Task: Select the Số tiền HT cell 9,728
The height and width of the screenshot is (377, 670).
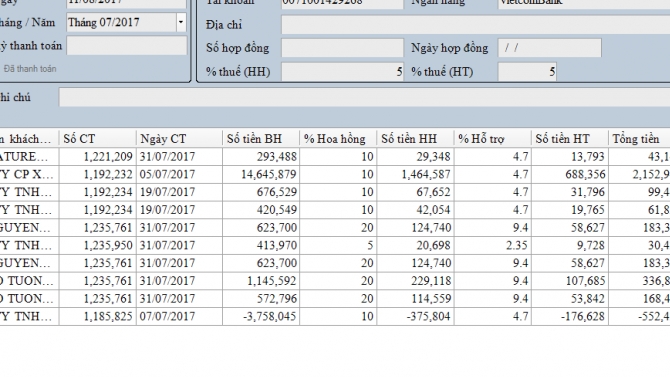Action: tap(570, 245)
